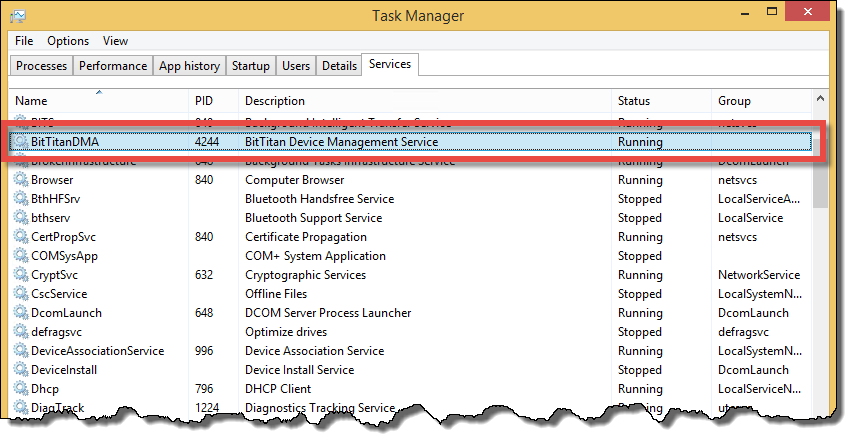The width and height of the screenshot is (852, 448).
Task: Sort by Status column header
Action: coord(661,101)
